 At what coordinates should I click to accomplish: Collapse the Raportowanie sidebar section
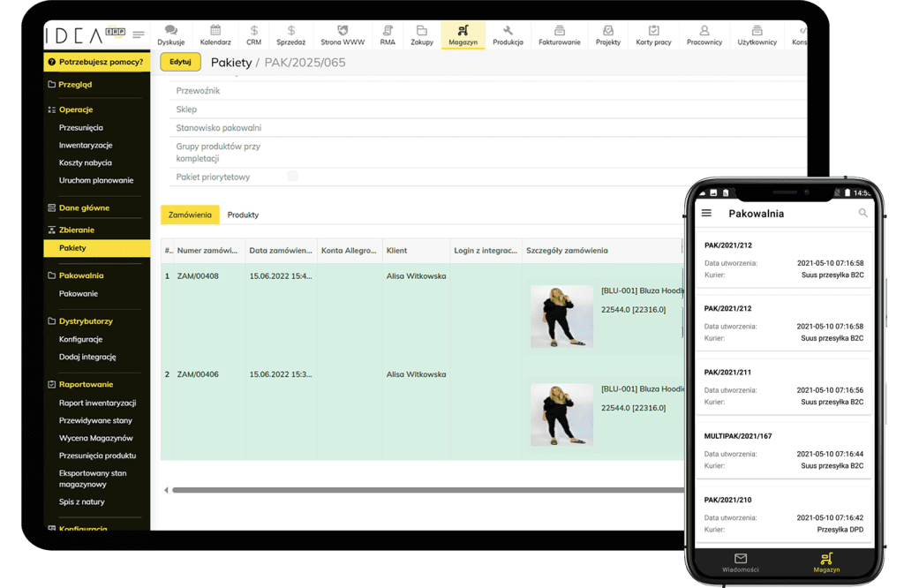86,384
